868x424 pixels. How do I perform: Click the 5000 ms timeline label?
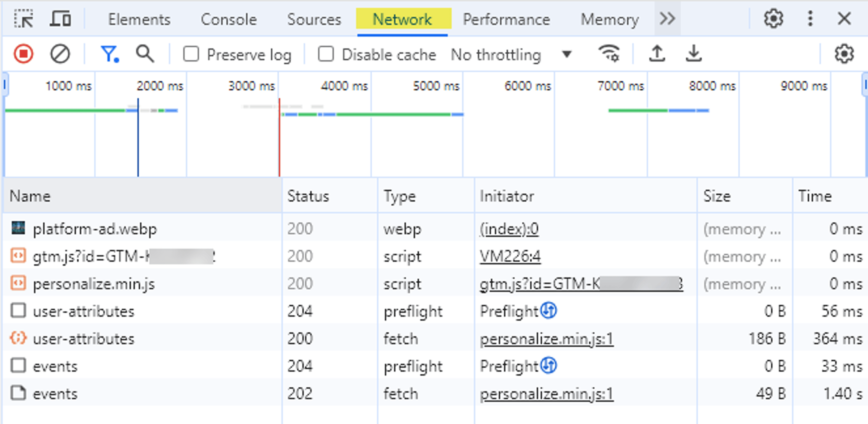pos(436,86)
